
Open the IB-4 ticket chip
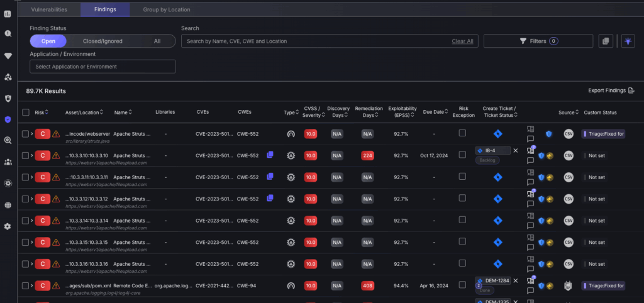[493, 151]
